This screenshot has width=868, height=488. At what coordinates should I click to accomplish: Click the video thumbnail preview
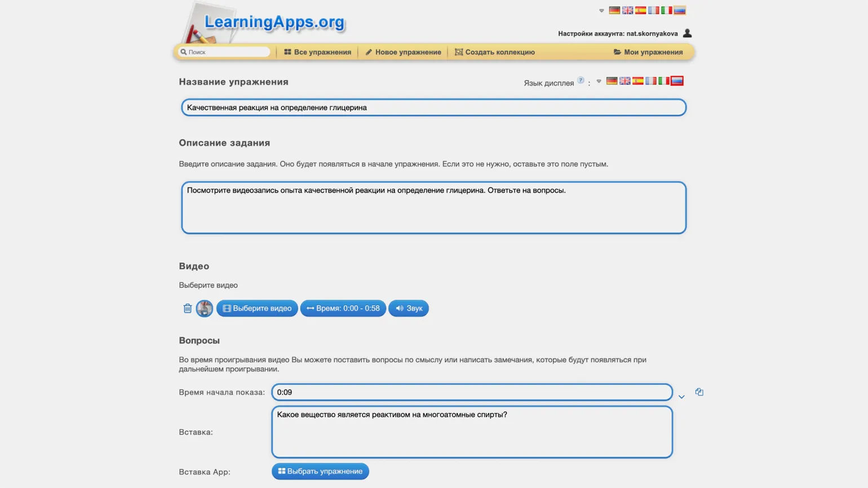click(204, 308)
